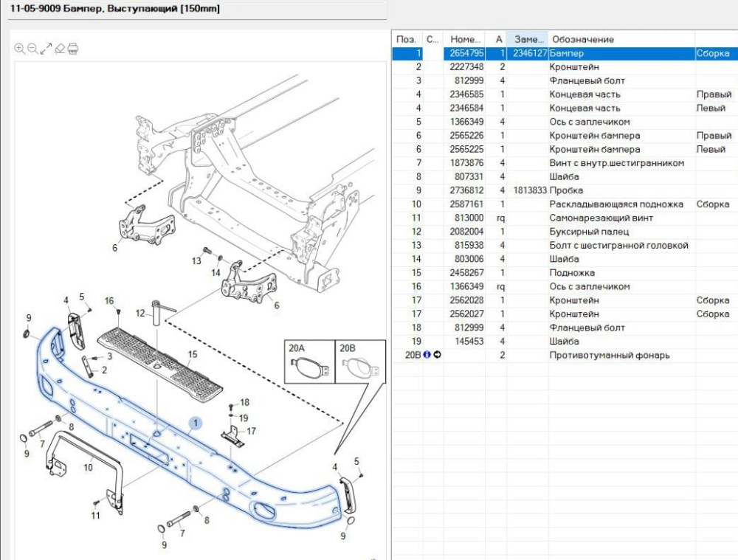Click the Обозначение column header
The height and width of the screenshot is (560, 738).
tap(583, 39)
